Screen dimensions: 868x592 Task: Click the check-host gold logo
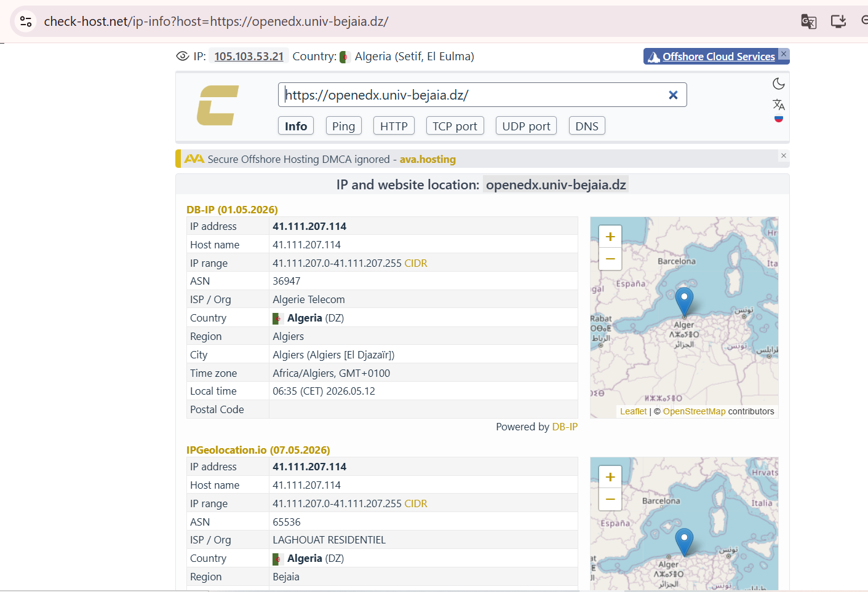tap(217, 105)
